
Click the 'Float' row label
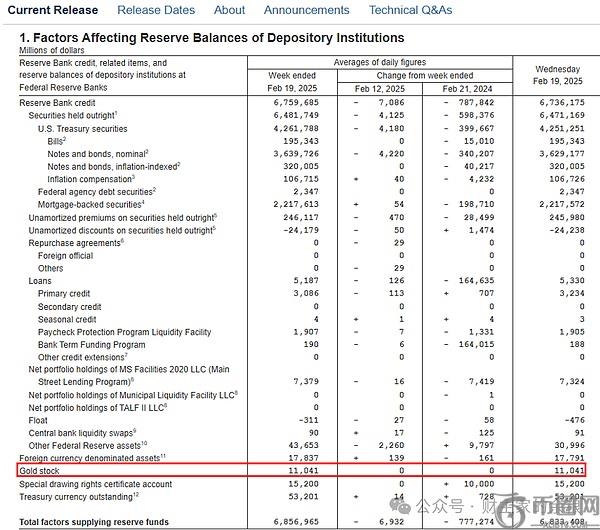pos(38,420)
